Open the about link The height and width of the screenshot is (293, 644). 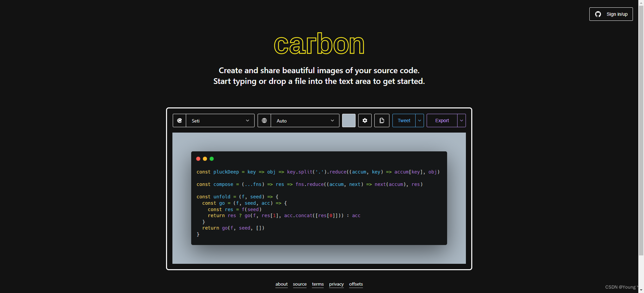(281, 284)
